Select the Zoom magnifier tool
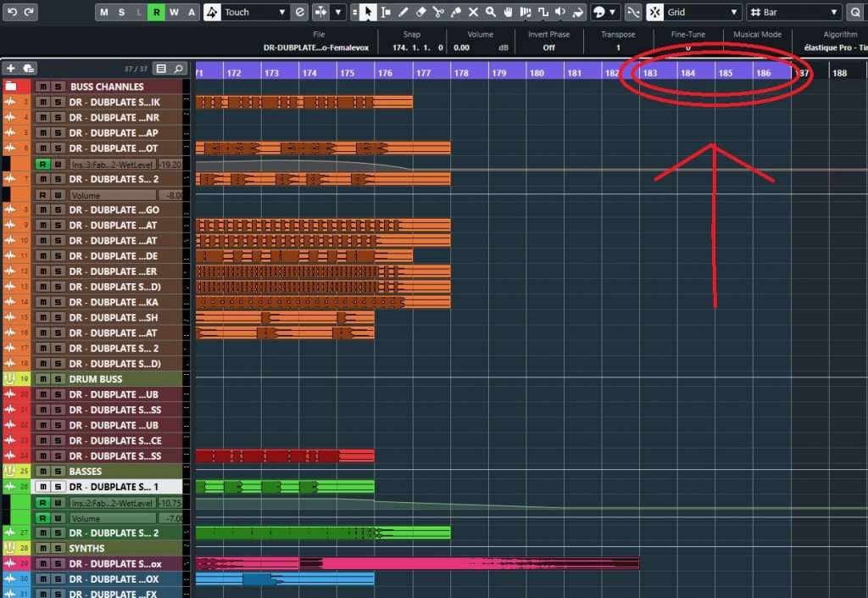Screen dimensions: 868x598 pos(491,12)
